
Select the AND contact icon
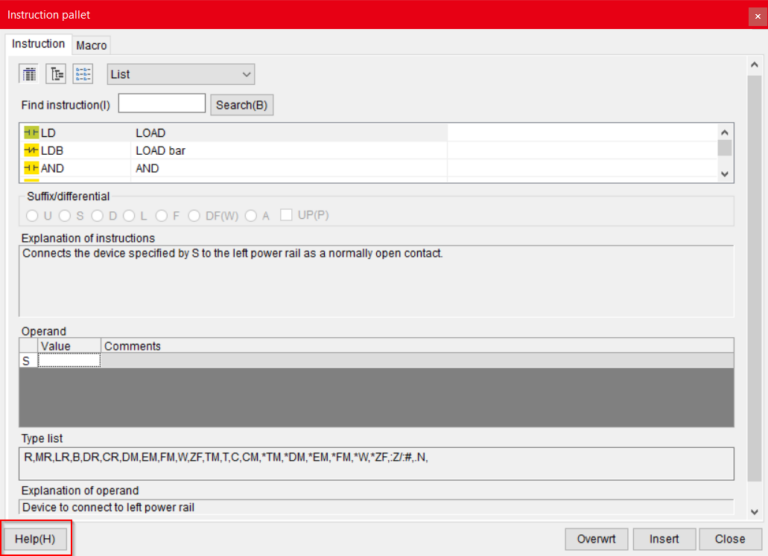click(x=31, y=169)
